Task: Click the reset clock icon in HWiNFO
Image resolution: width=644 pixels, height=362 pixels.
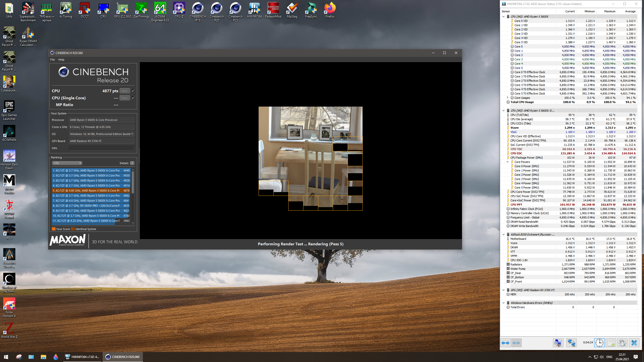Action: pyautogui.click(x=599, y=343)
